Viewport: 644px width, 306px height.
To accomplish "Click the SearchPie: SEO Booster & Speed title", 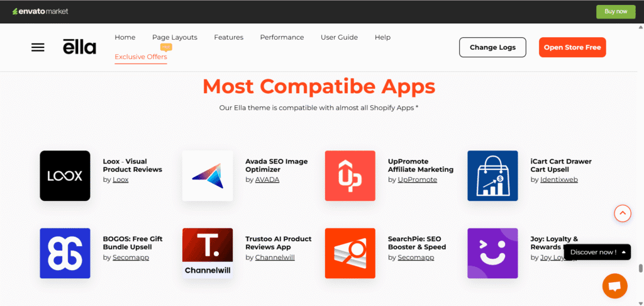I will pos(417,243).
